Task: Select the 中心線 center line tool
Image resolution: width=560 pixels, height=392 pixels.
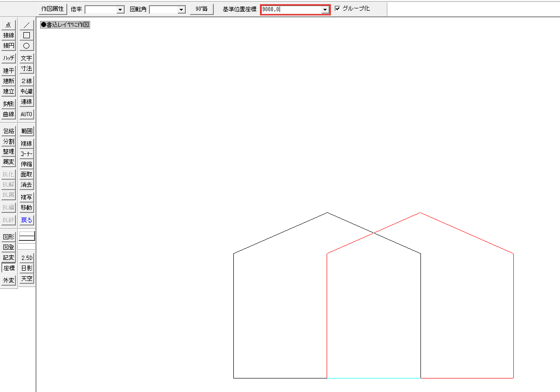Action: coord(27,91)
